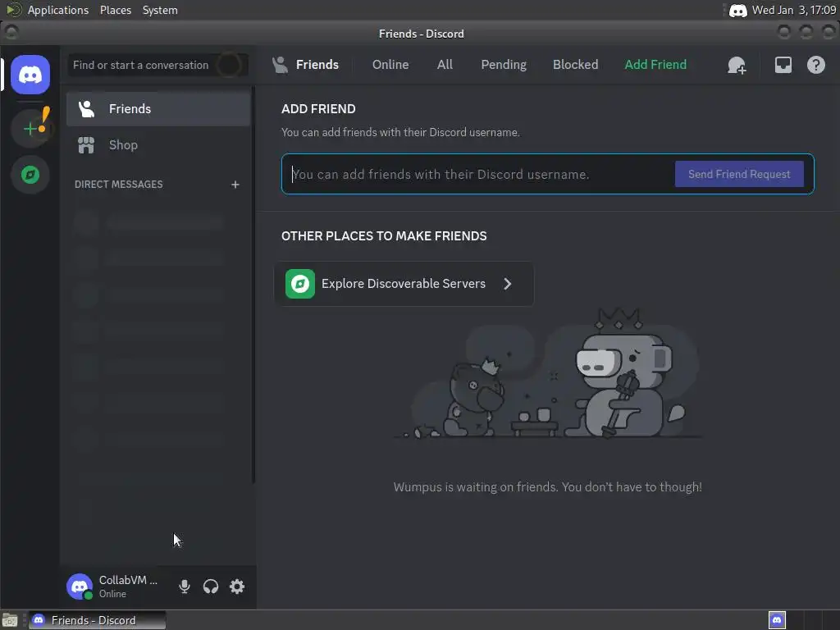Create DM with plus next to Direct Messages
Viewport: 840px width, 630px height.
click(235, 185)
